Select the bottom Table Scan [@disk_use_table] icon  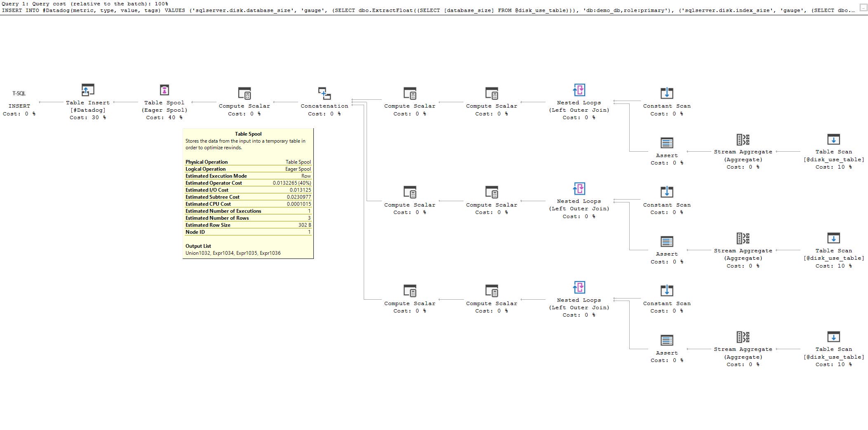pyautogui.click(x=833, y=337)
